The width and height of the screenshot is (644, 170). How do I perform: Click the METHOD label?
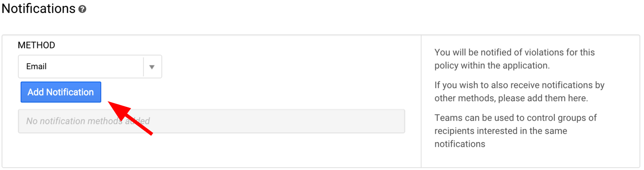click(36, 45)
